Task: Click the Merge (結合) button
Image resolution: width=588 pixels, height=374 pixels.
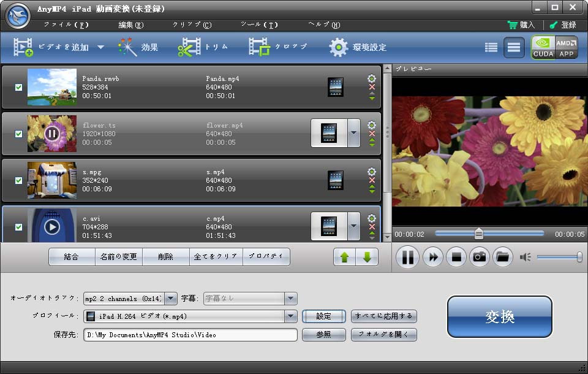Action: (x=72, y=257)
